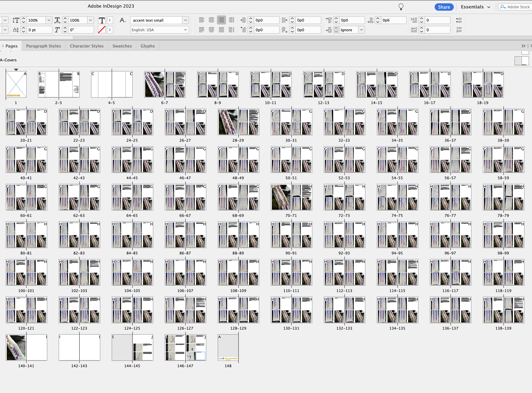Select spread 28-29 thumbnail
532x393 pixels.
click(238, 122)
